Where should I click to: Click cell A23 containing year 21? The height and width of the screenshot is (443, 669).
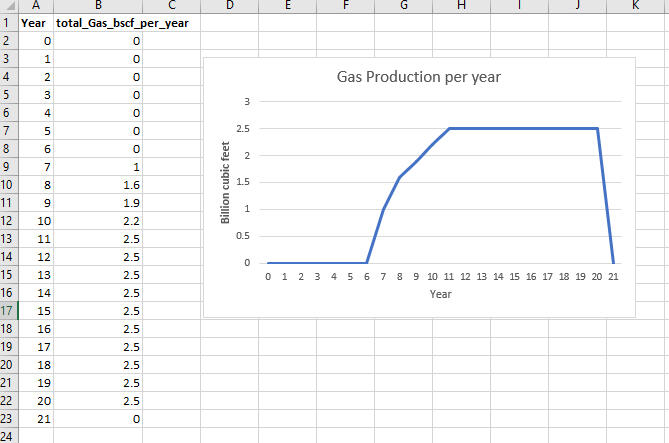pos(36,419)
